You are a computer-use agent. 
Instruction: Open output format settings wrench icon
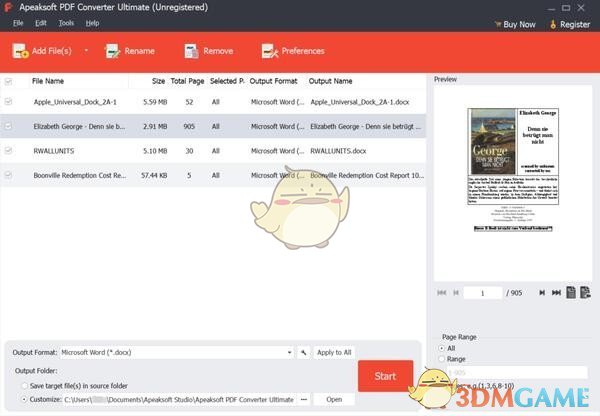303,352
